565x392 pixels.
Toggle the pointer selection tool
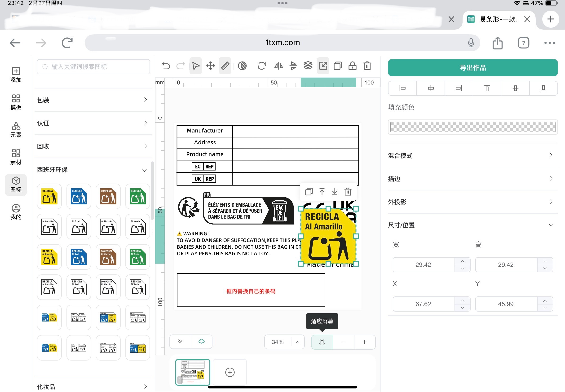tap(196, 66)
